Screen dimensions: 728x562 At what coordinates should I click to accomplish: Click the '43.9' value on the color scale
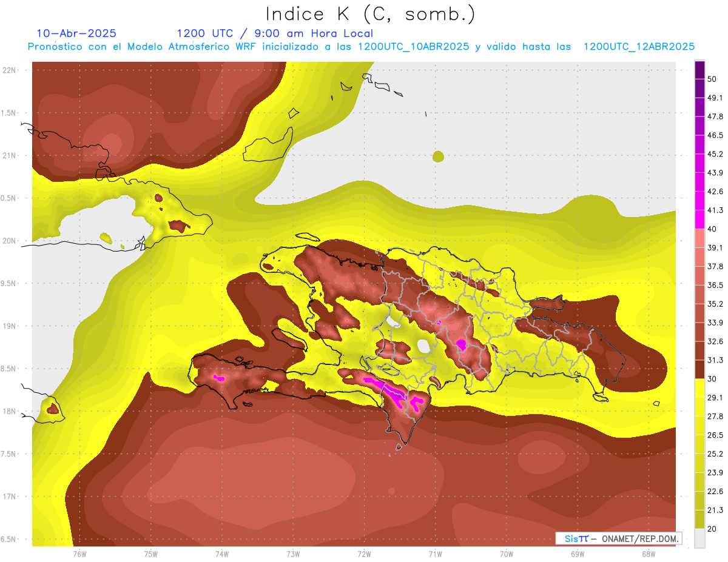715,173
